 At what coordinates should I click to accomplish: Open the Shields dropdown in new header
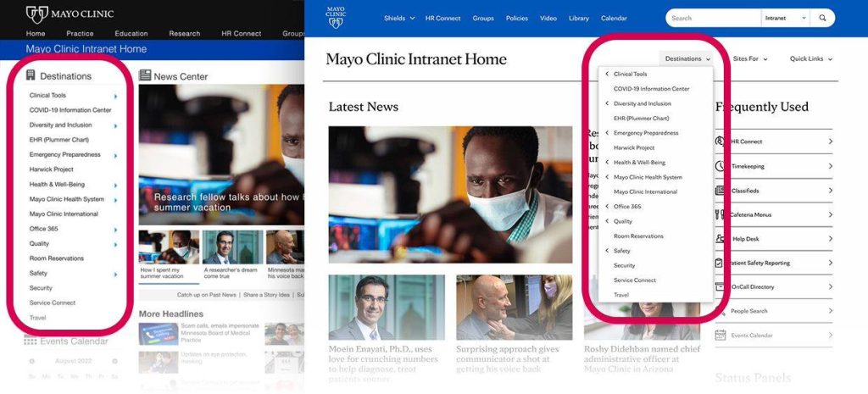[x=399, y=19]
